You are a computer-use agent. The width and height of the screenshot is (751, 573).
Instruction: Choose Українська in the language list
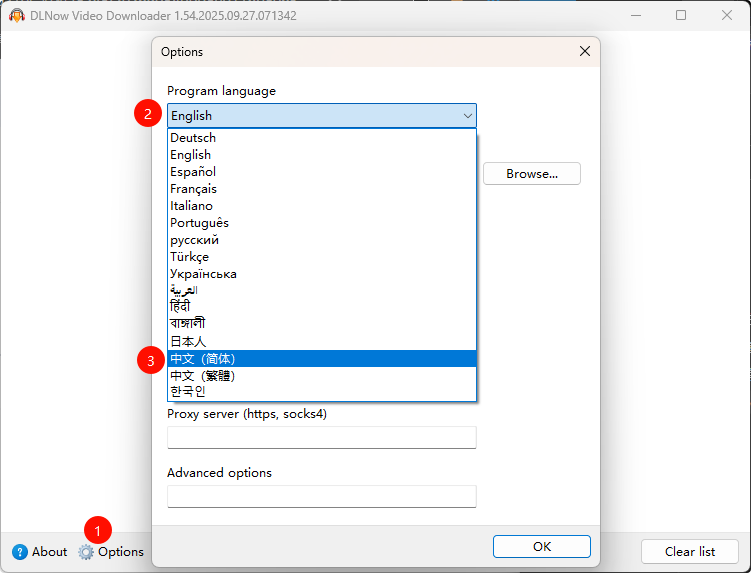[x=322, y=274]
